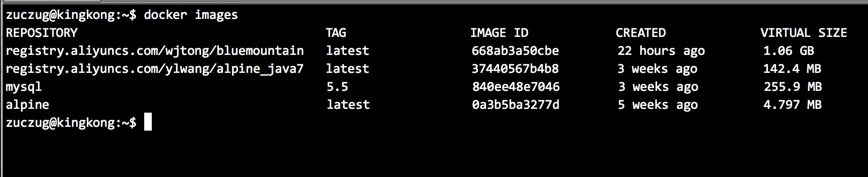Click the CREATED column header
Viewport: 868px width, 177px height.
(x=641, y=33)
